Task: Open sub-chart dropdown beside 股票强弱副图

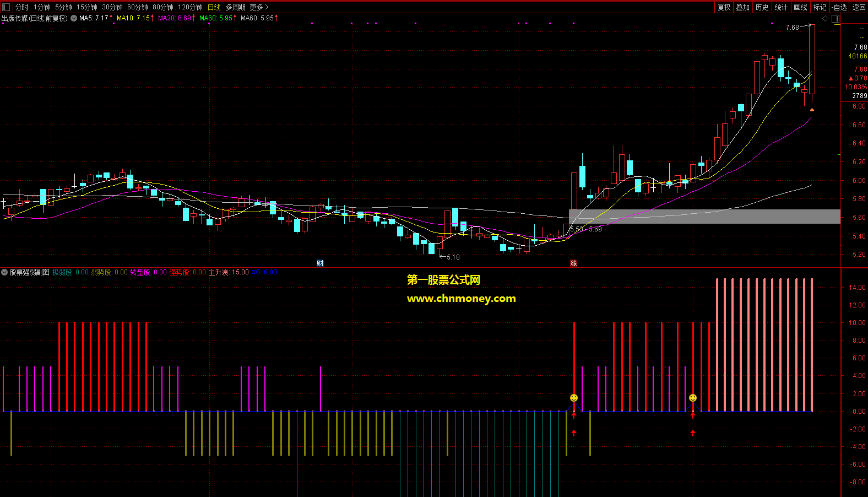Action: (x=4, y=272)
